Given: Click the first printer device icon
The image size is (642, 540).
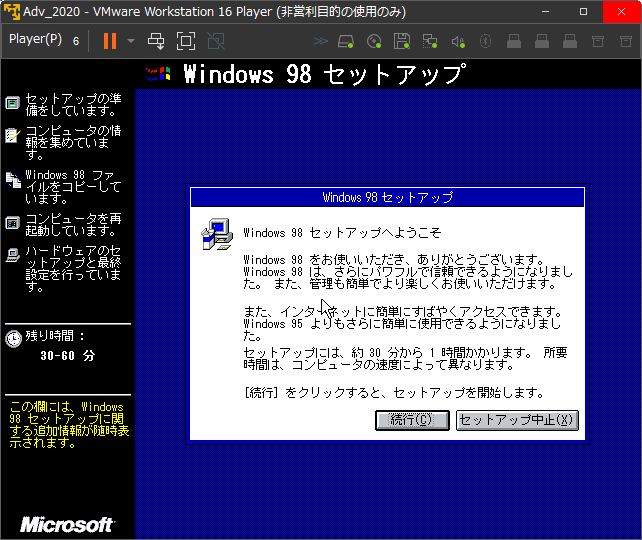Looking at the screenshot, I should pos(598,41).
